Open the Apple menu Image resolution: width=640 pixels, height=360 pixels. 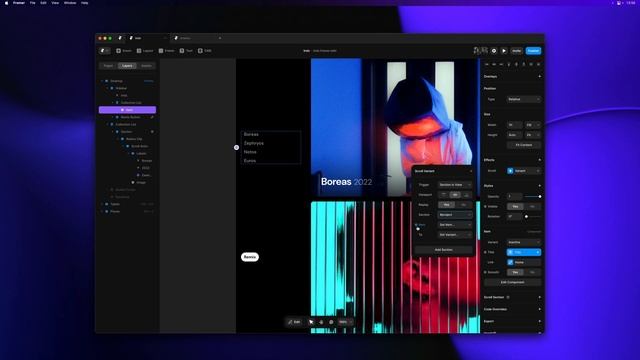[6, 3]
